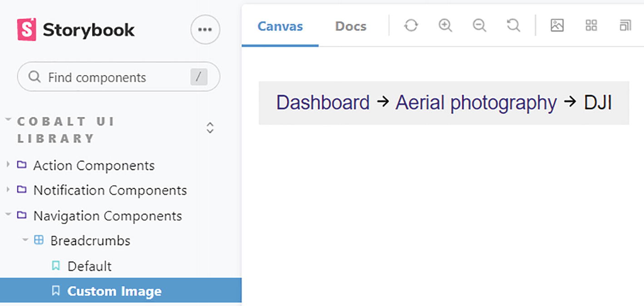Expand the Action Components folder
The width and height of the screenshot is (644, 306).
8,165
